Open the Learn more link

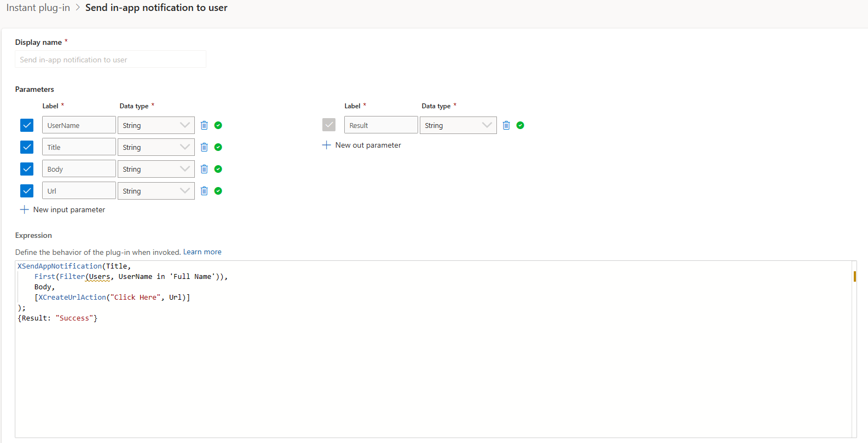pyautogui.click(x=202, y=252)
